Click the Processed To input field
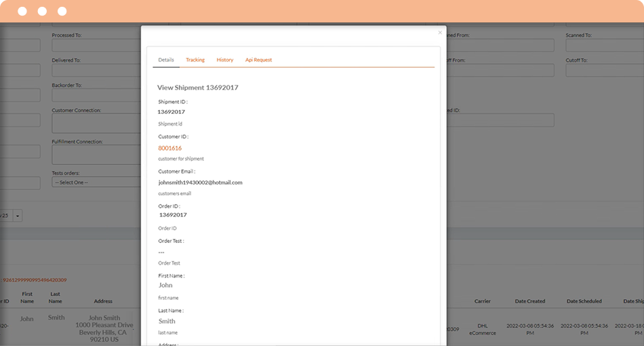This screenshot has height=346, width=644. (95, 45)
